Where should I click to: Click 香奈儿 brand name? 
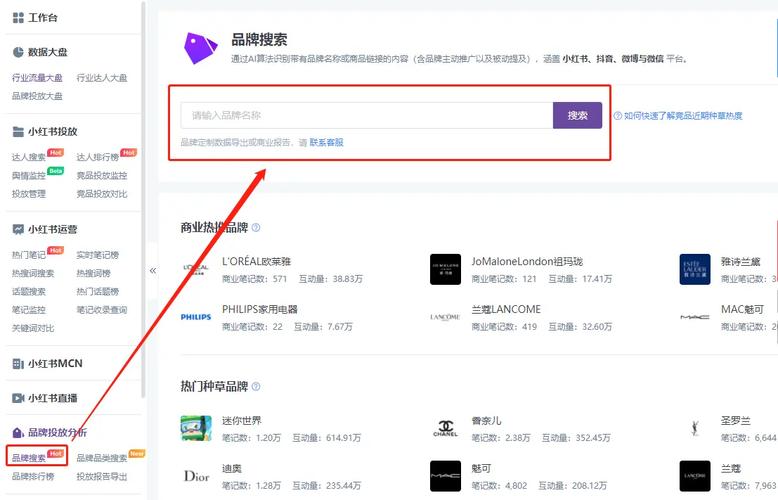click(486, 421)
